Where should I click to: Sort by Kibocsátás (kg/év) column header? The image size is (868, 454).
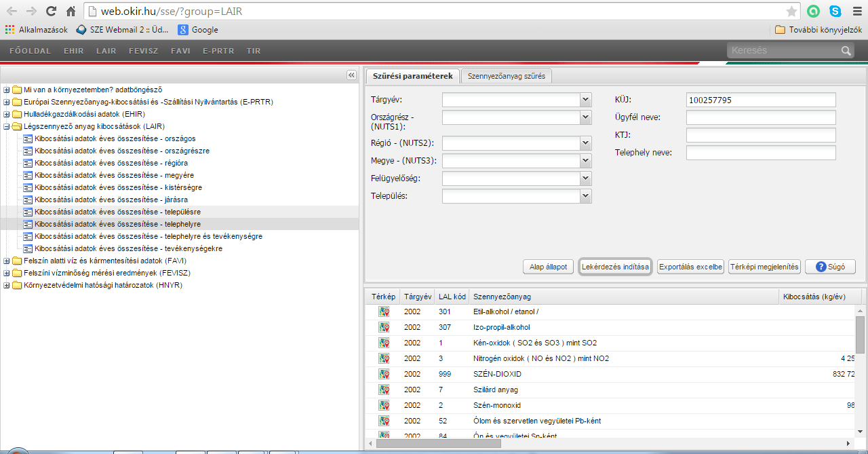tap(820, 297)
